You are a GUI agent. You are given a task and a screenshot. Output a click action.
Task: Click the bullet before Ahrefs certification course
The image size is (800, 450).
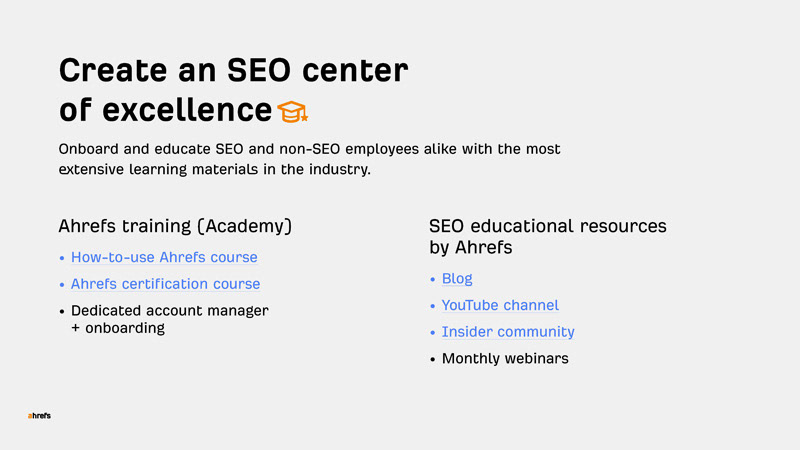(x=62, y=285)
